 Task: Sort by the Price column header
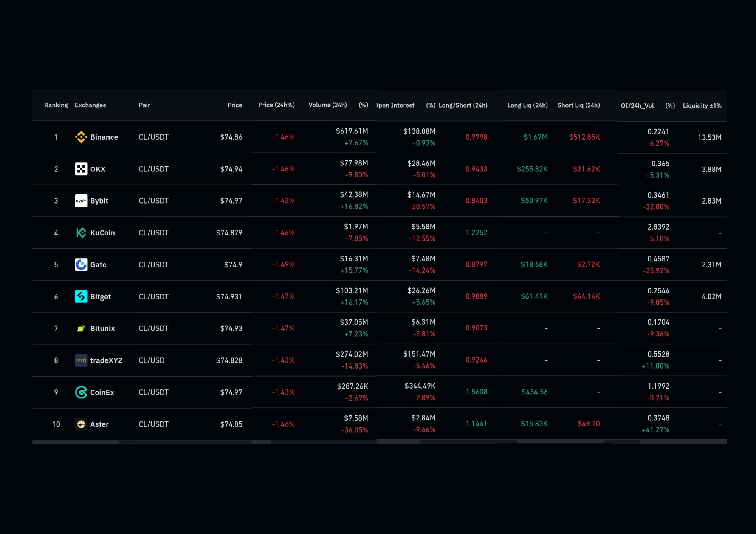[235, 105]
